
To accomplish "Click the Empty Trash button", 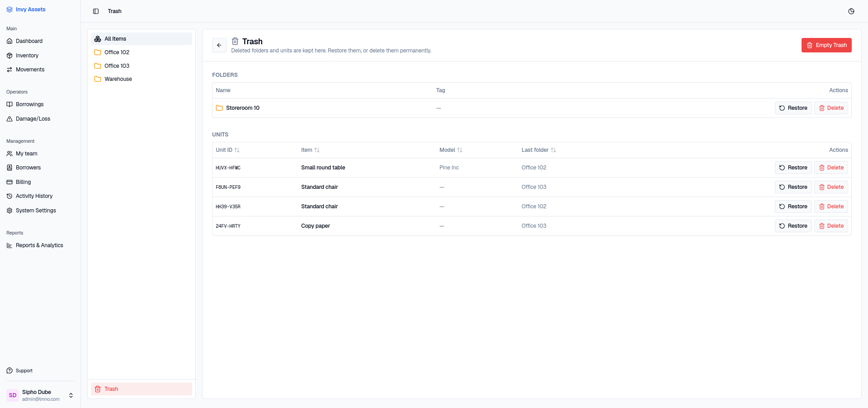I will [x=826, y=45].
